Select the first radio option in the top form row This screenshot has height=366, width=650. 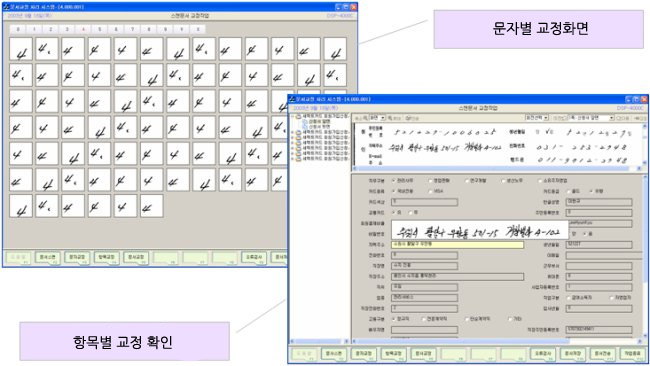[x=394, y=181]
